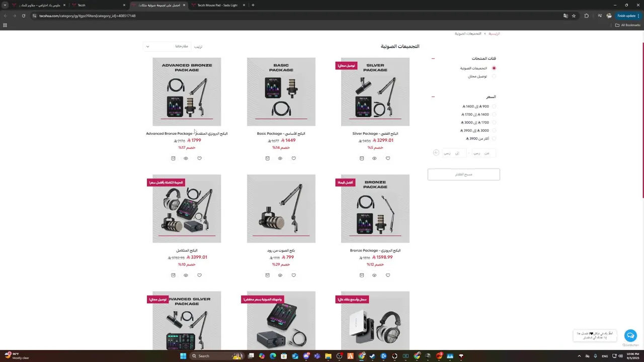644x362 pixels.
Task: Click the maximum price input field
Action: [x=453, y=153]
